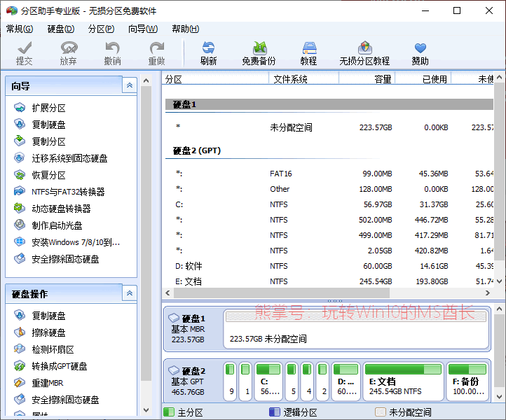
Task: Open NTFS与FAT32转换器 tool
Action: pos(68,192)
